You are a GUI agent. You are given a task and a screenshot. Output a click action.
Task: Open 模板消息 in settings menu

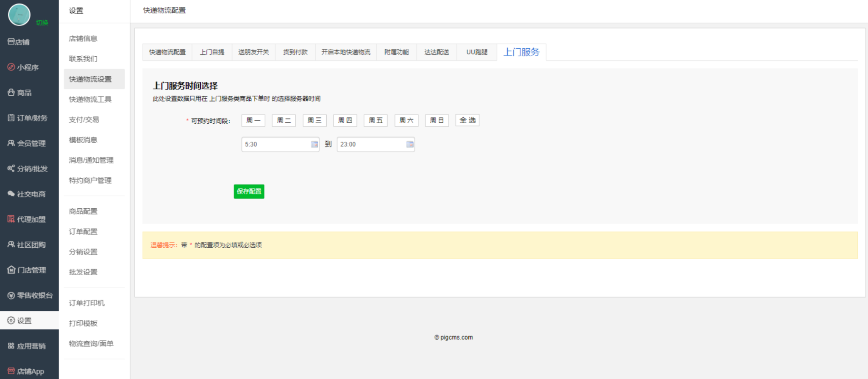click(83, 140)
